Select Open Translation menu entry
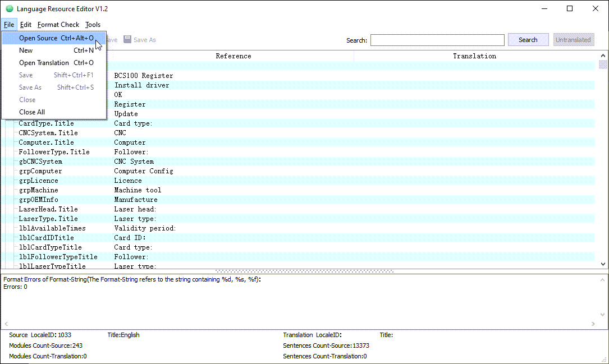609x364 pixels. [53, 63]
